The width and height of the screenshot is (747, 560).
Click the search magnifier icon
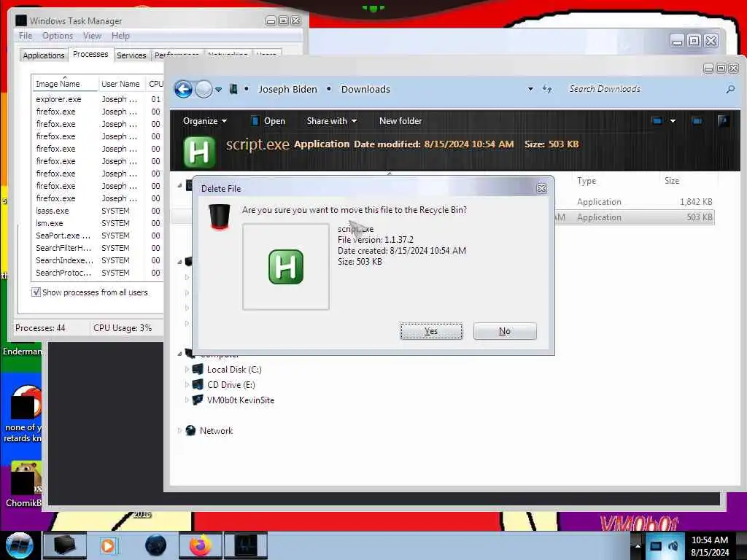pyautogui.click(x=730, y=89)
